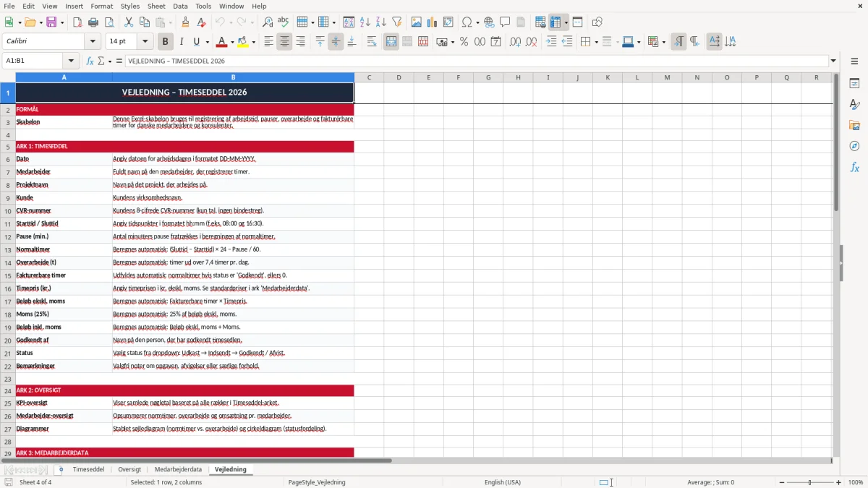This screenshot has height=488, width=868.
Task: Switch to the Timeseddel sheet tab
Action: coord(88,470)
